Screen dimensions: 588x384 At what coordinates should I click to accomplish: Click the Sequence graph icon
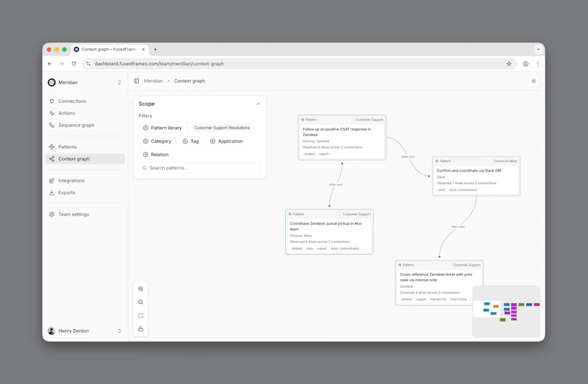[51, 125]
